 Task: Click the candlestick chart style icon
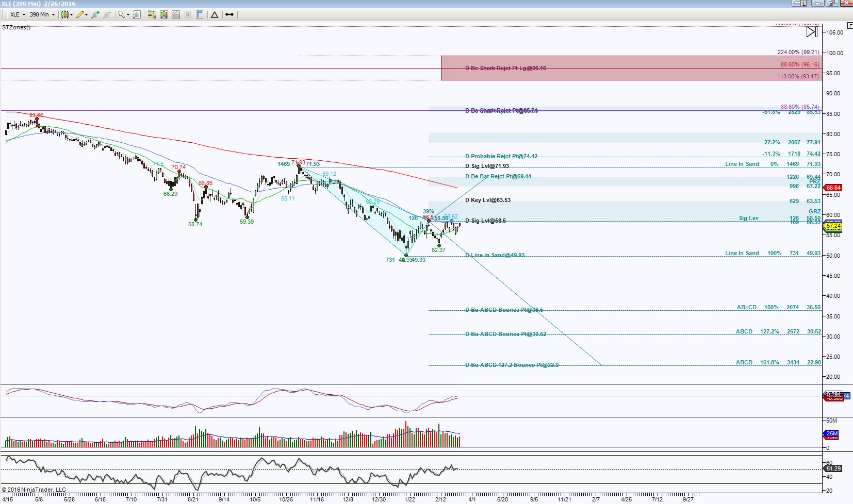pyautogui.click(x=64, y=14)
